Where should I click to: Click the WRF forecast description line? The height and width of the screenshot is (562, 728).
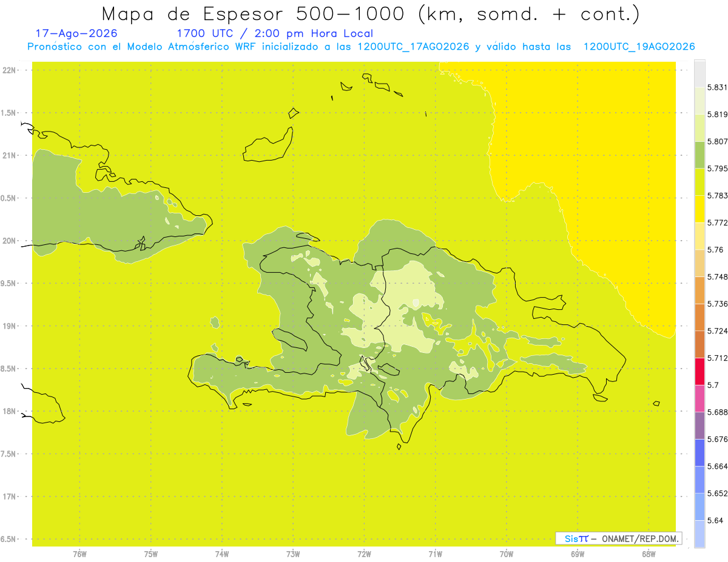(x=361, y=47)
